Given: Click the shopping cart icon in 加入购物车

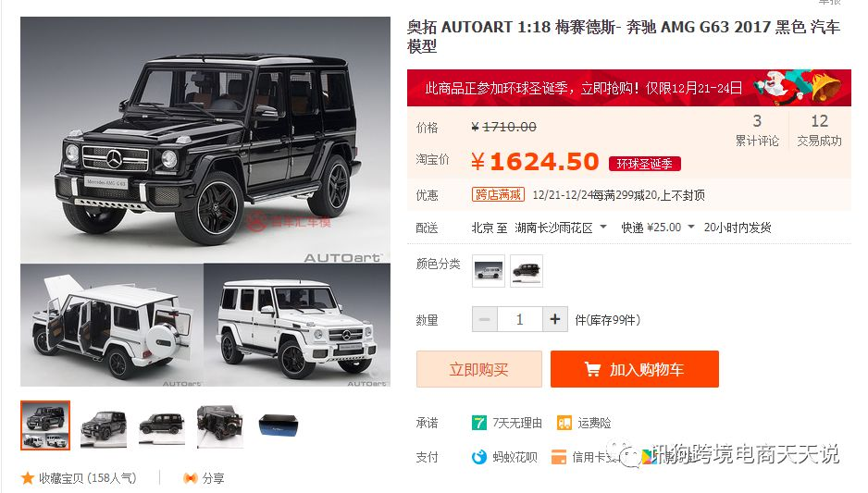Looking at the screenshot, I should pyautogui.click(x=592, y=369).
